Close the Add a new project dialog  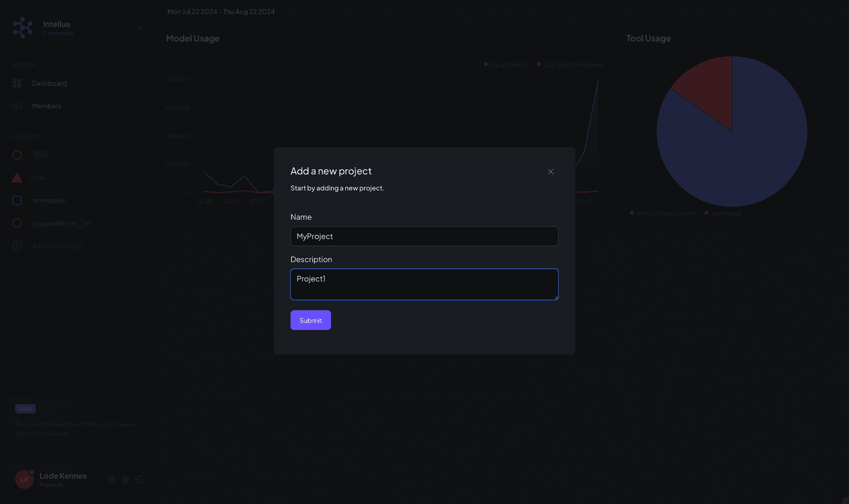551,172
